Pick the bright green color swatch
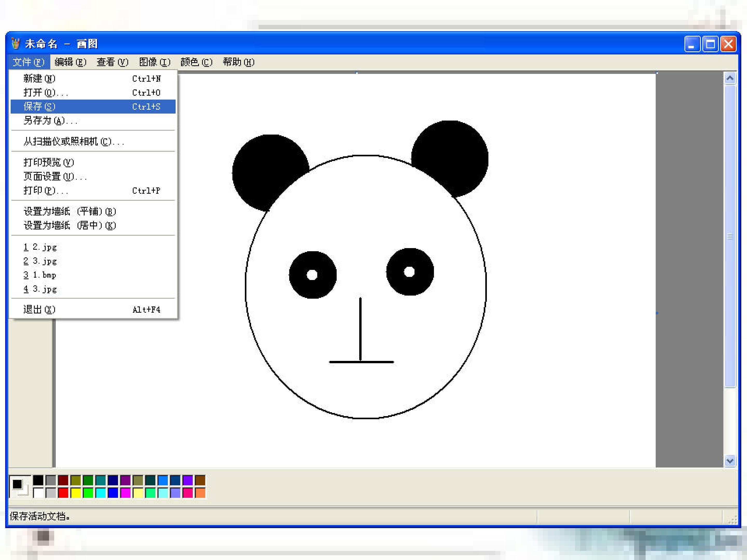 [x=88, y=493]
